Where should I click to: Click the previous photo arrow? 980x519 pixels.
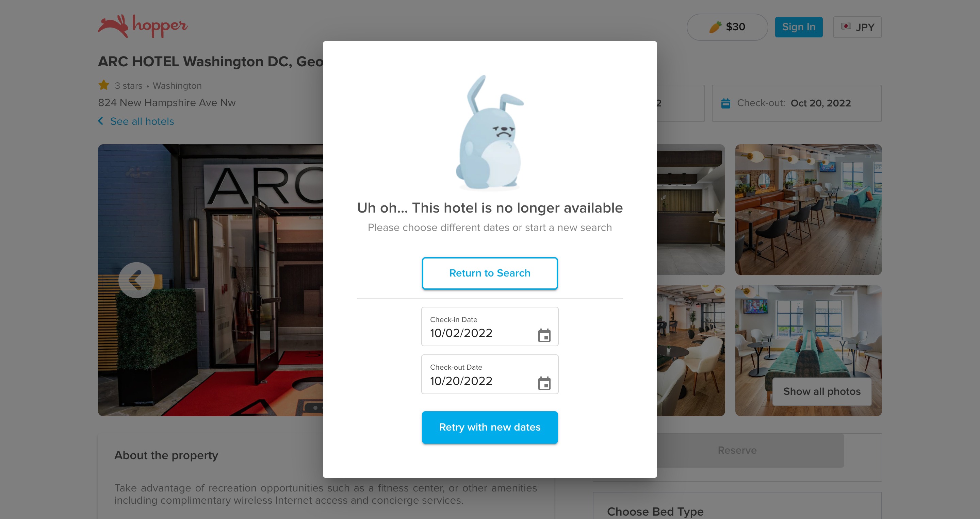pyautogui.click(x=136, y=280)
